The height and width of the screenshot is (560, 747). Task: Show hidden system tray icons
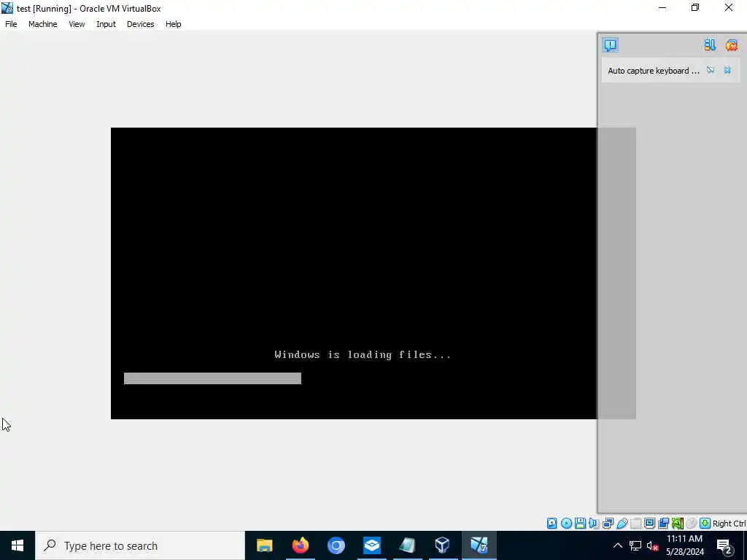pyautogui.click(x=617, y=545)
